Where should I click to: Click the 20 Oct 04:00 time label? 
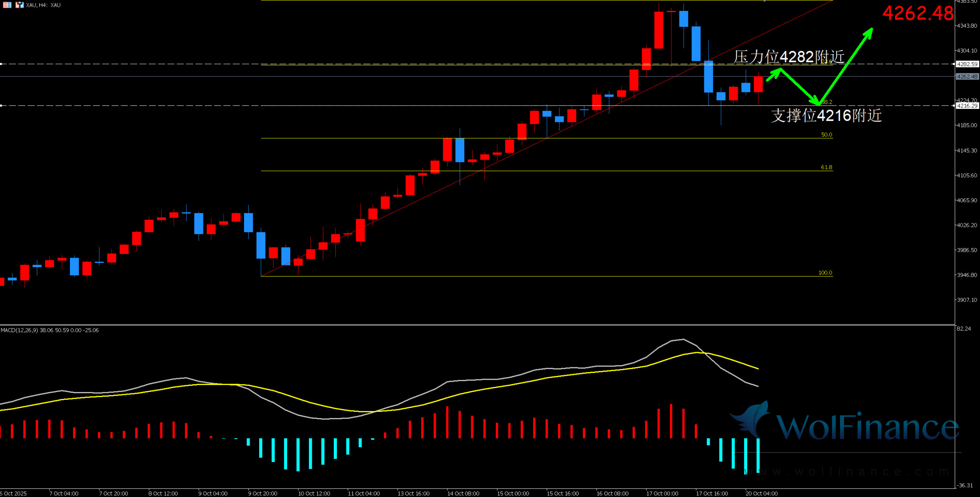tap(761, 493)
